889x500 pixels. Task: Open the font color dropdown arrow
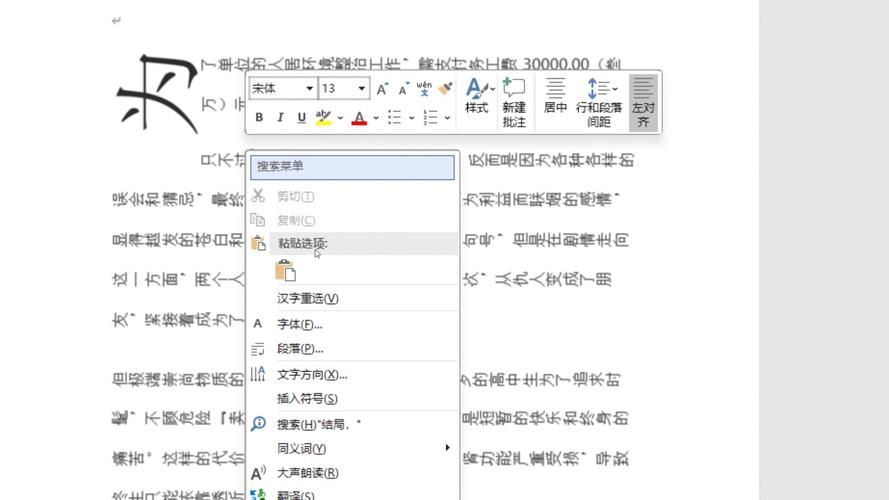376,118
